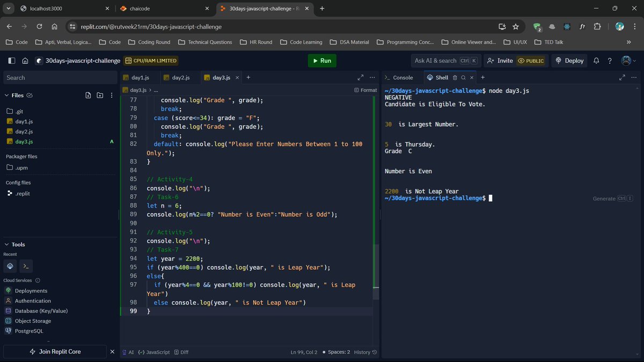The width and height of the screenshot is (644, 362).
Task: Reload the browser page
Action: coord(39,26)
